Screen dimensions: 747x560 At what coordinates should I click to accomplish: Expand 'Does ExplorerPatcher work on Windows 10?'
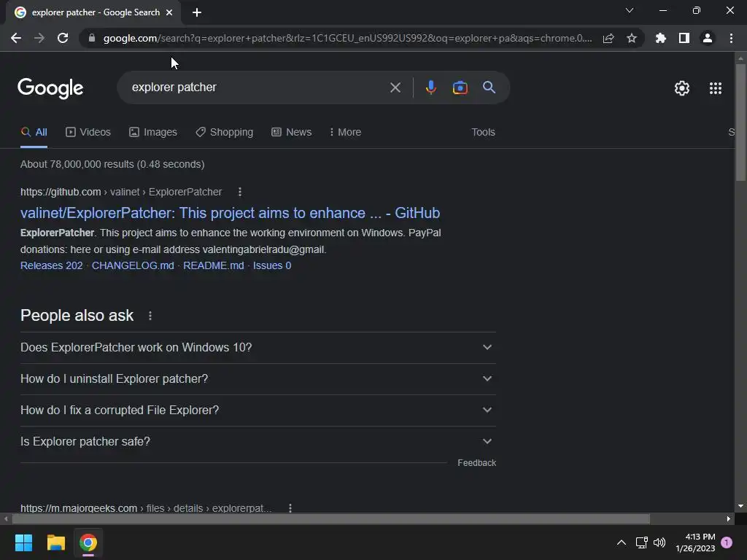(x=258, y=348)
